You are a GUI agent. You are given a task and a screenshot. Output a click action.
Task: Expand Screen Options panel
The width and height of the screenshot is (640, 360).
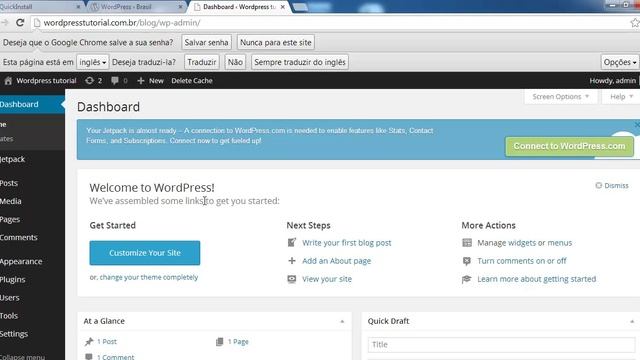click(x=561, y=97)
